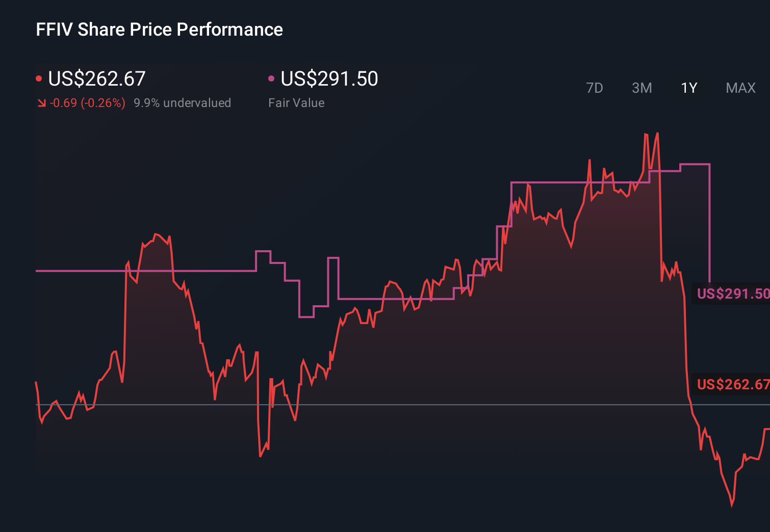770x532 pixels.
Task: Click the pink Fair Value legend dot
Action: pos(272,77)
